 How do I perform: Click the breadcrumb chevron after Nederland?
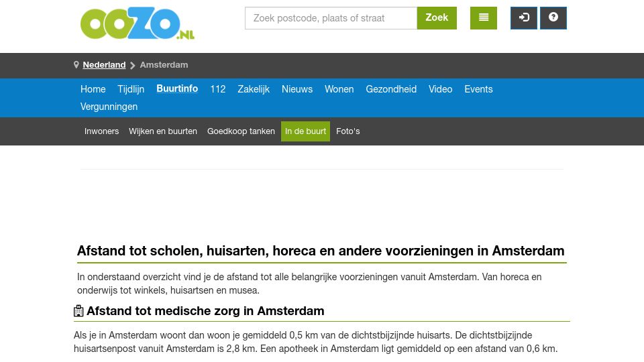coord(133,65)
